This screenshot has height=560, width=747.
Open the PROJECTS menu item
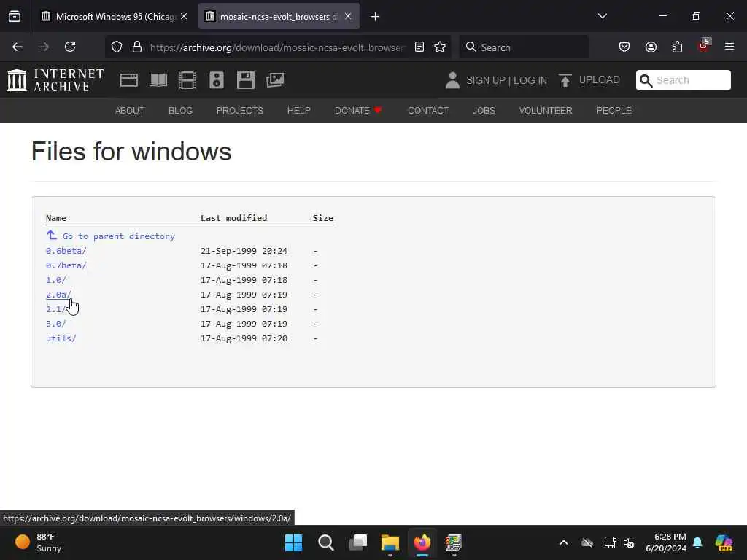click(x=239, y=111)
